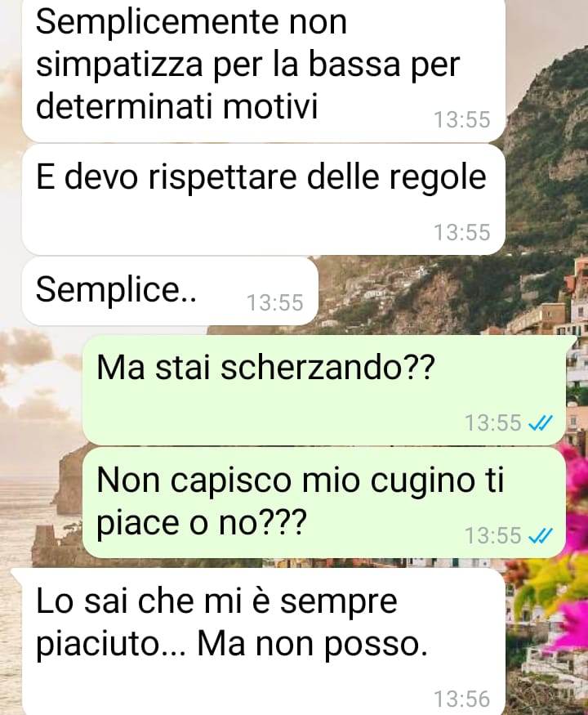Select the 'Semplicemente non simpatizza' message bubble
Screen dimensions: 588x715
coord(264,69)
